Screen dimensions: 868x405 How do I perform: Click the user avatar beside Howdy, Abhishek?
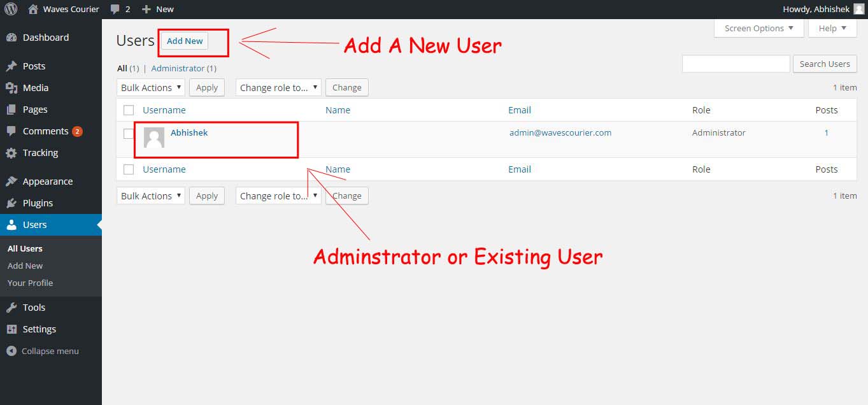tap(859, 9)
